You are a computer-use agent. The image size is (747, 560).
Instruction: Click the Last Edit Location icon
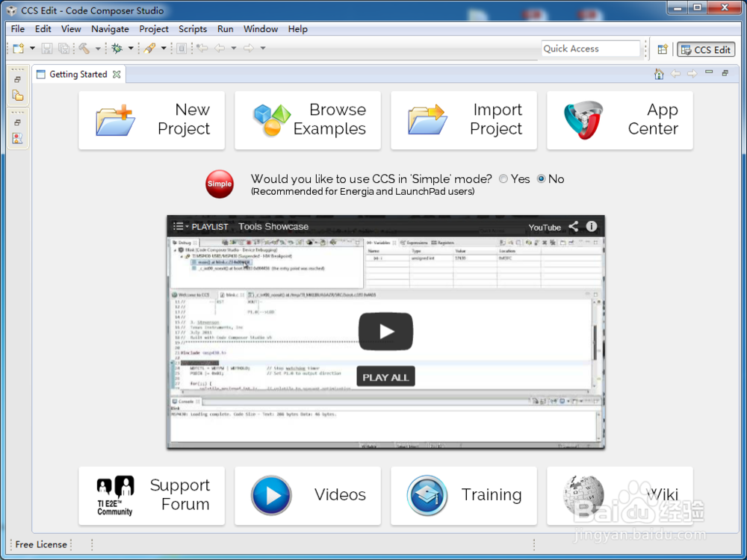(x=202, y=48)
